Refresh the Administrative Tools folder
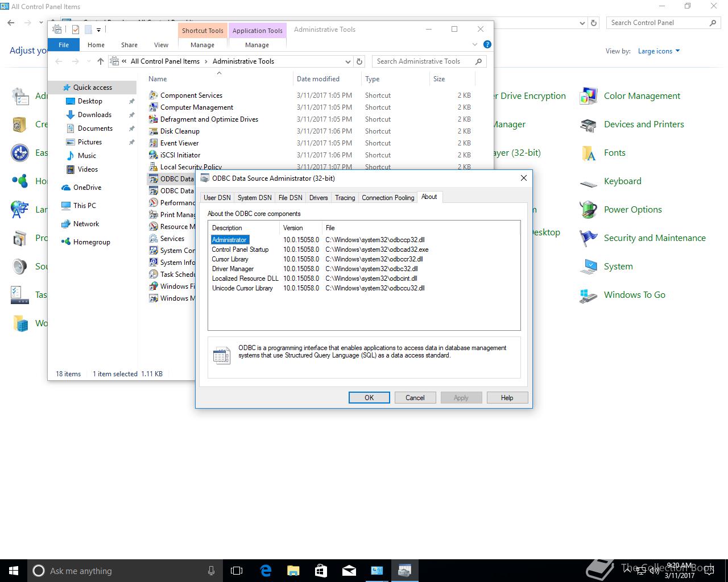The height and width of the screenshot is (582, 728). click(359, 61)
